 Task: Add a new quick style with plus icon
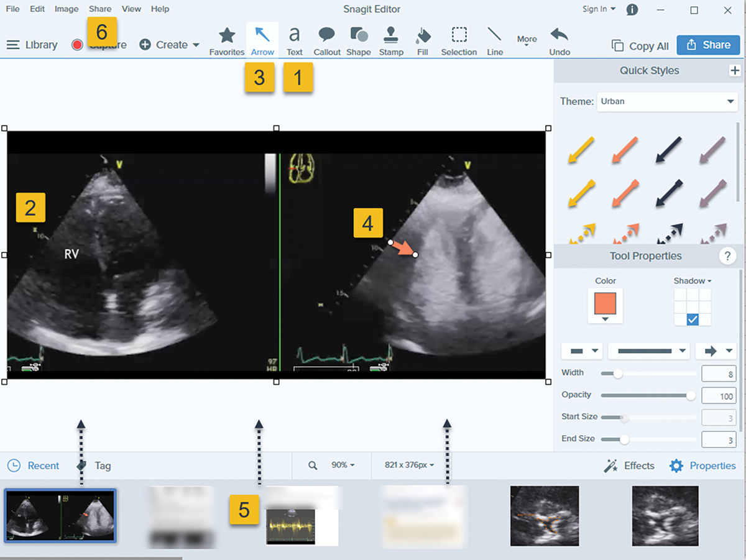(x=734, y=71)
